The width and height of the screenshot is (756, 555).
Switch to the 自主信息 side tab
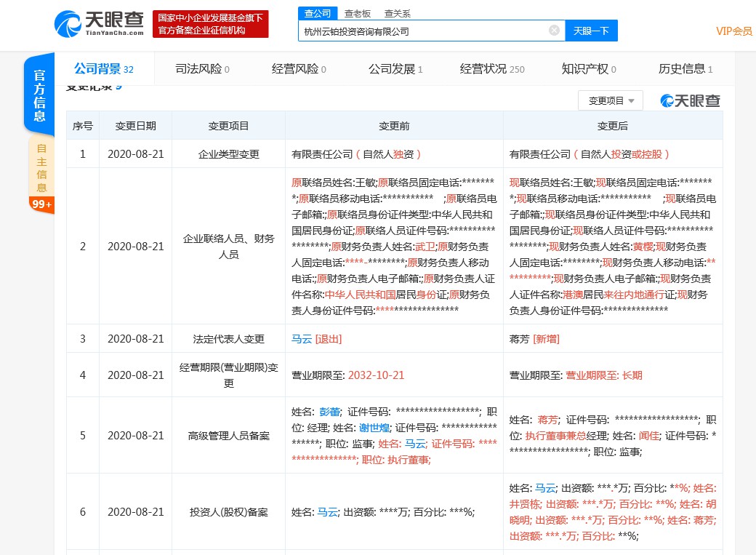point(41,167)
